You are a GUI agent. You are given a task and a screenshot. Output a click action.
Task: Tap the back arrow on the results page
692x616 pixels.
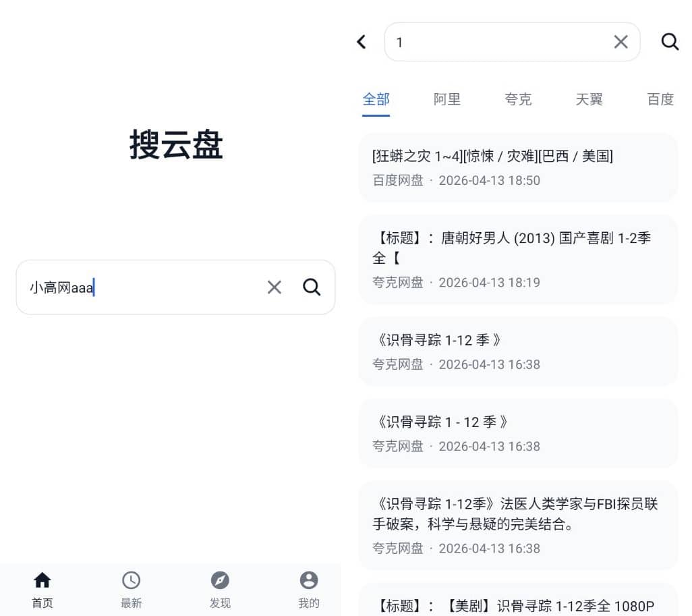361,41
